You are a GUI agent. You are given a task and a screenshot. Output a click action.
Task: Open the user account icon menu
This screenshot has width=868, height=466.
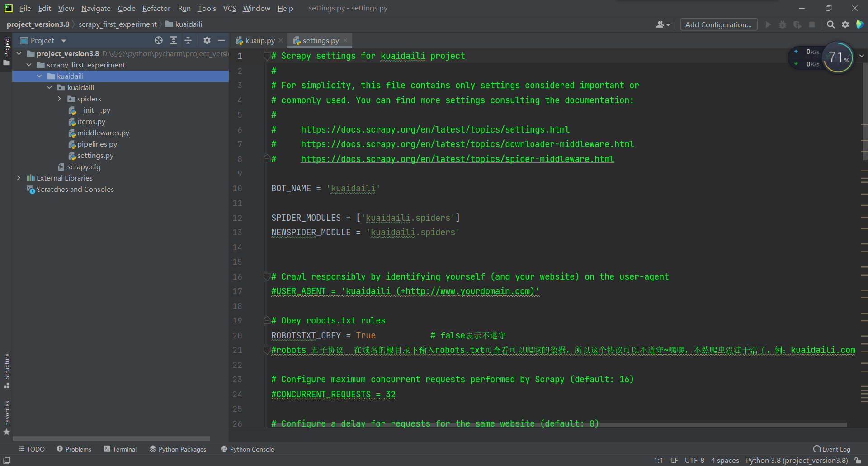[663, 24]
